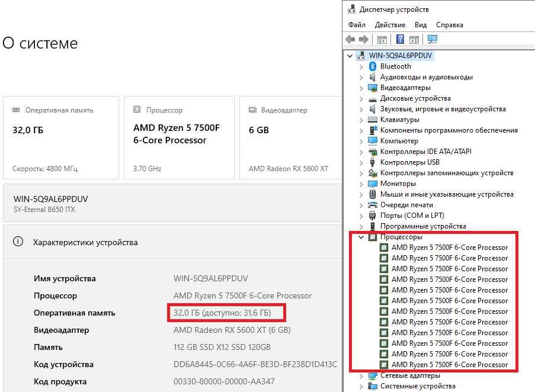Click the speaker icon beside Аудиовходы и аудиовыходы

(373, 77)
